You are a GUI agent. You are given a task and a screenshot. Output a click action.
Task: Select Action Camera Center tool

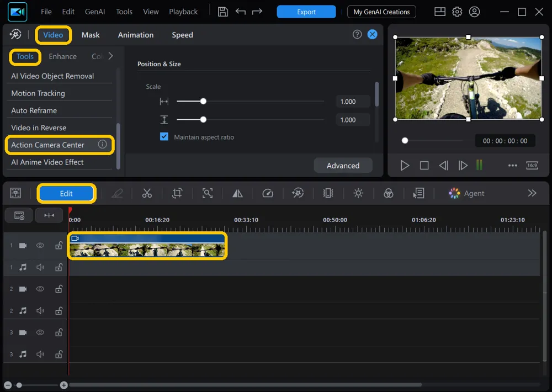(x=60, y=145)
